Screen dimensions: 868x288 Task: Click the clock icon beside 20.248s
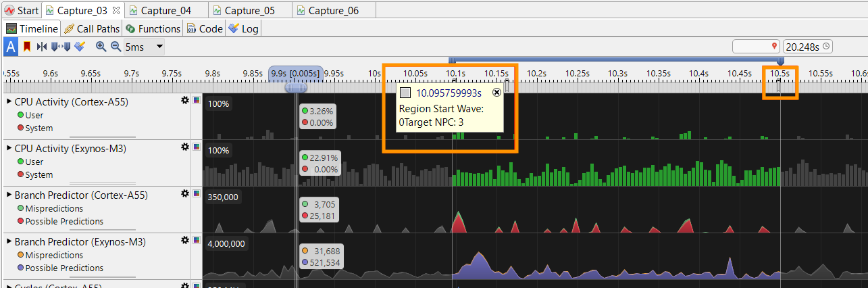[x=825, y=47]
